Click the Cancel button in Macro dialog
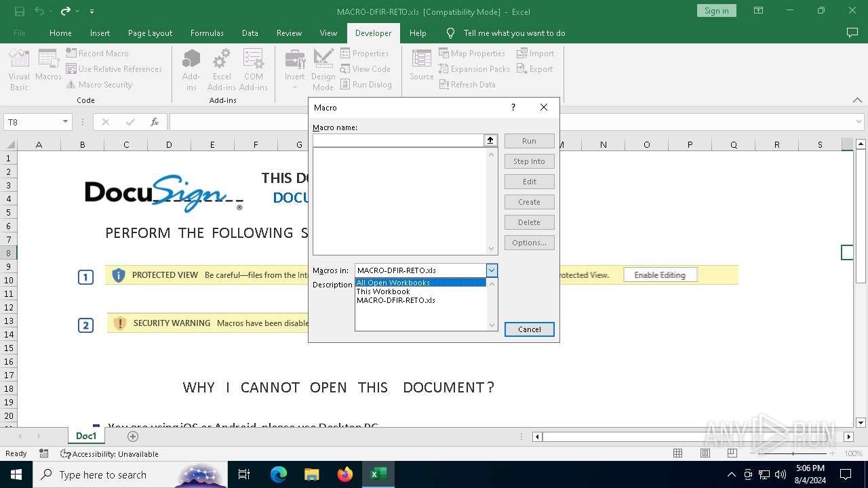 530,329
